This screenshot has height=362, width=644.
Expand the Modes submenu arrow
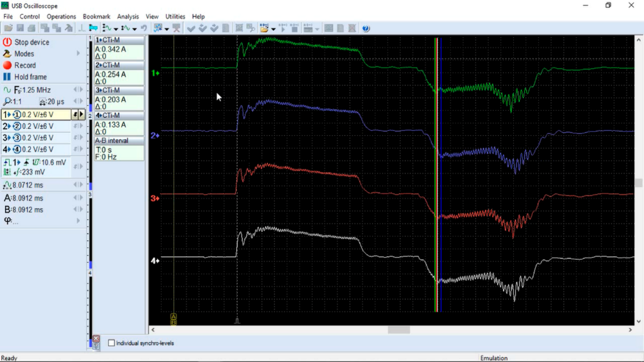79,53
